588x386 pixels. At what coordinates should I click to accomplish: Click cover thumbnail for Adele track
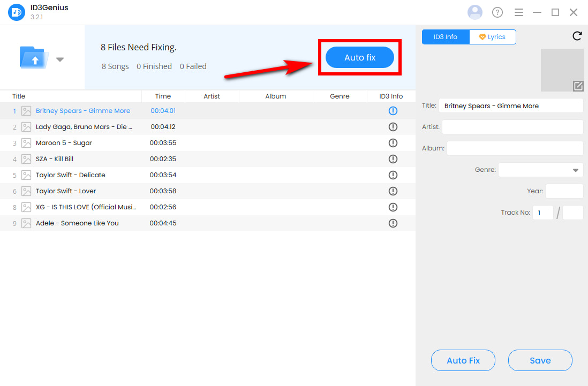click(26, 223)
